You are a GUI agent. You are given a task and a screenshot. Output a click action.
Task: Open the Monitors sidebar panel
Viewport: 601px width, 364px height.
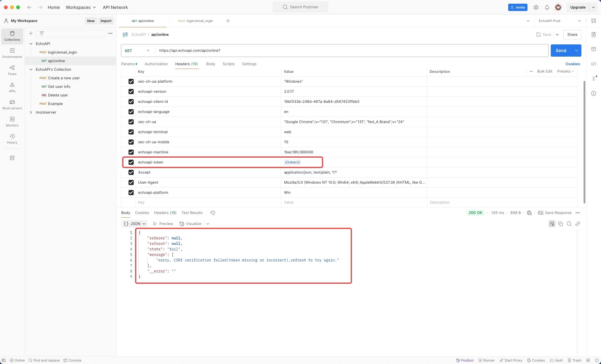[12, 122]
